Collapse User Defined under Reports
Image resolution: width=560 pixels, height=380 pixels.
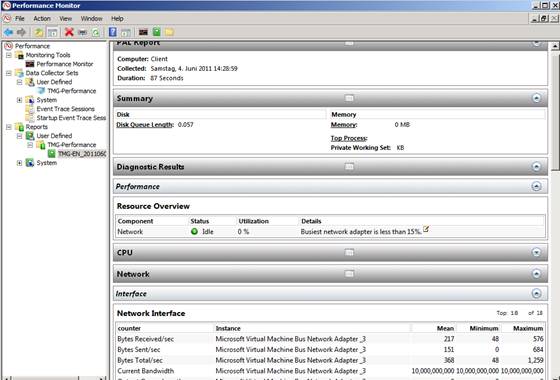pos(19,136)
